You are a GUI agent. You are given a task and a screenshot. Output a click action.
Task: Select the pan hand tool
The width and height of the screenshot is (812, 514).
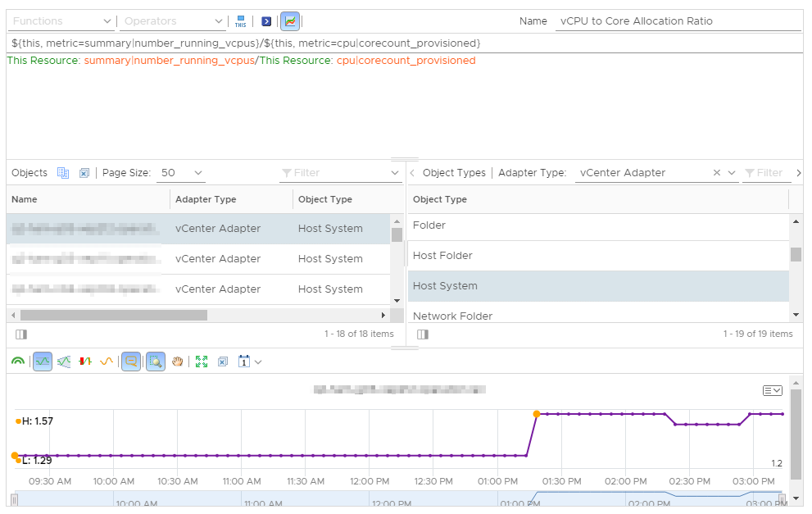click(177, 362)
